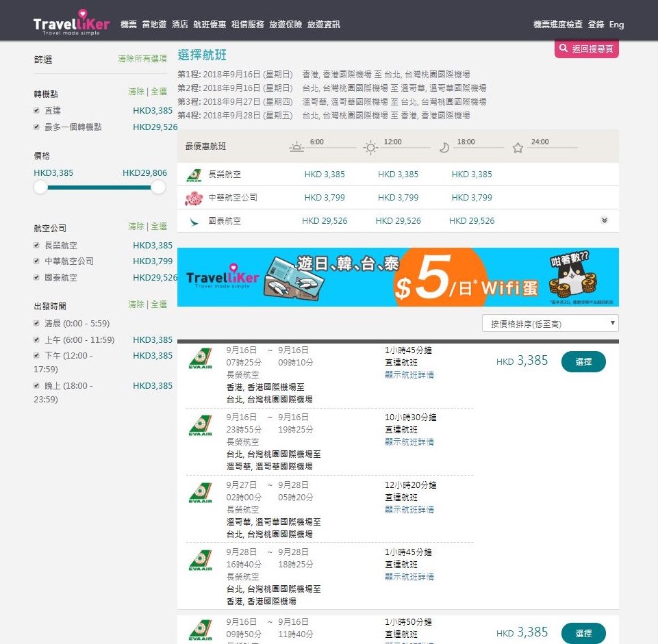
Task: Click 全選 in 航空公司 filter
Action: [x=159, y=227]
